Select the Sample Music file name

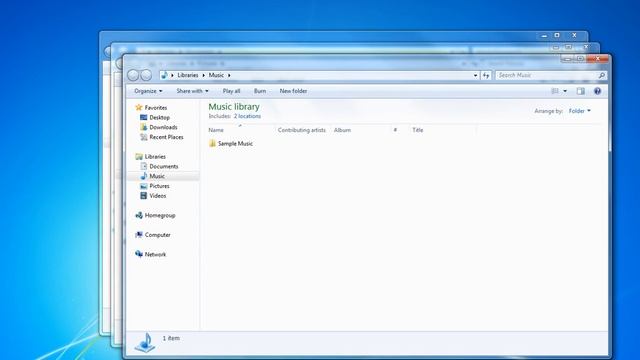point(236,144)
